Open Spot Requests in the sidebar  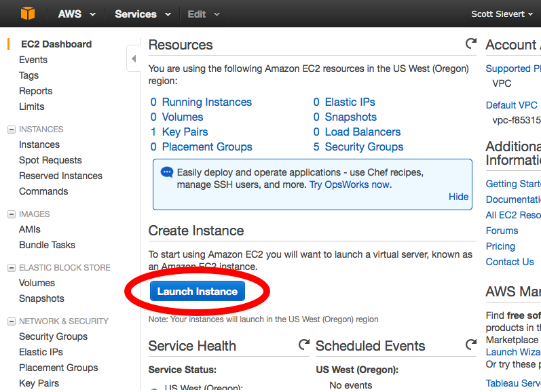coord(50,160)
